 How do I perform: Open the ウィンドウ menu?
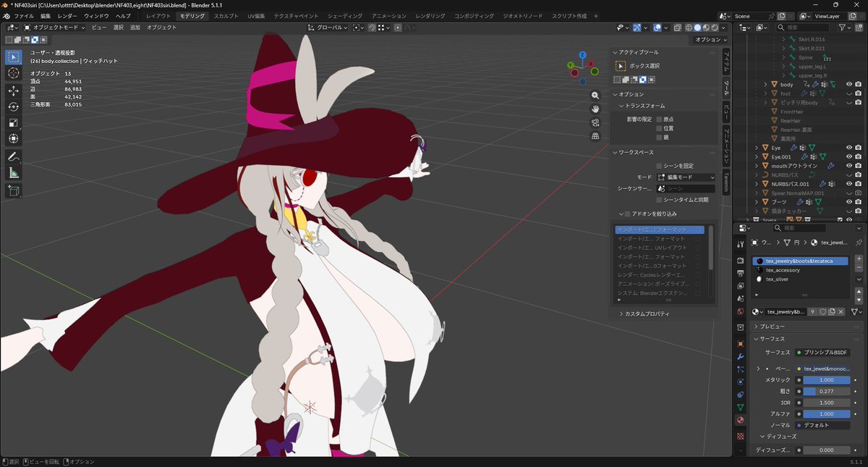96,16
